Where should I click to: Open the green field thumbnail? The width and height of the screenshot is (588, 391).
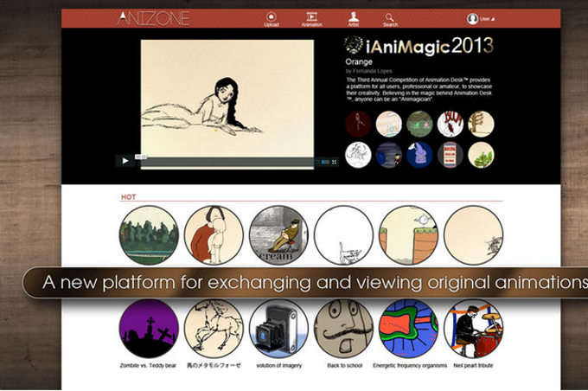tap(419, 124)
